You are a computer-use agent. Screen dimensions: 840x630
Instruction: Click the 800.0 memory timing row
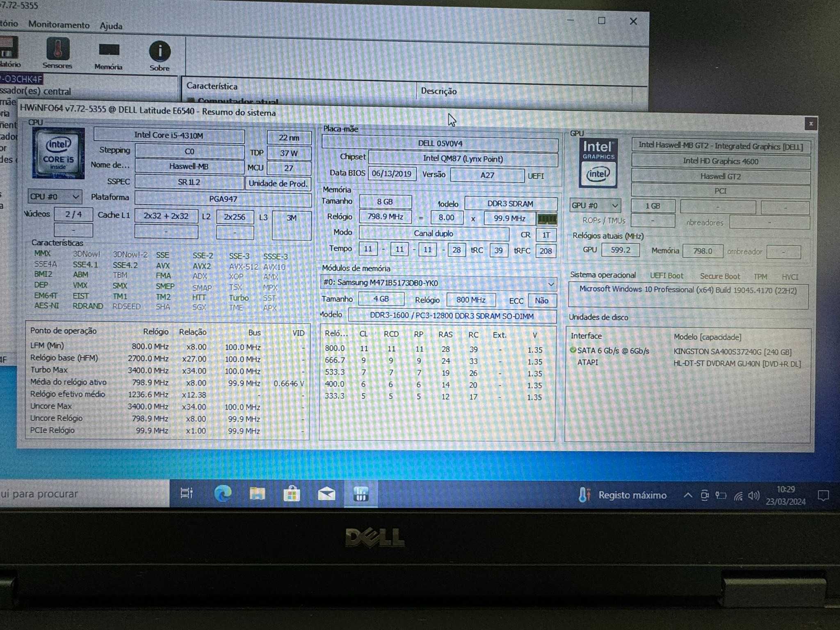435,349
